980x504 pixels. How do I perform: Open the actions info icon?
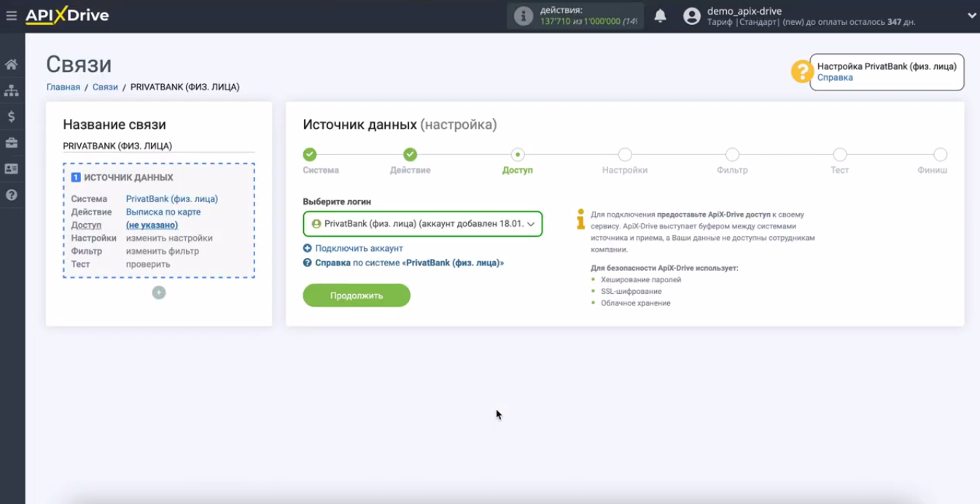tap(524, 16)
